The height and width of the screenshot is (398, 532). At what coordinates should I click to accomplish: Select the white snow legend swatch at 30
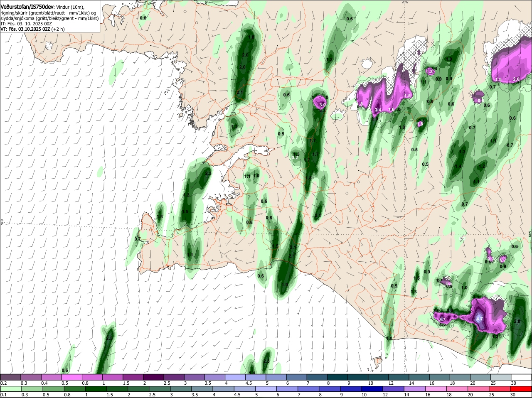tap(521, 377)
